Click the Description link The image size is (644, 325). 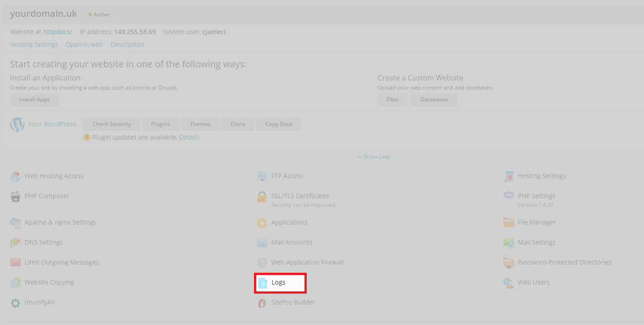point(127,45)
